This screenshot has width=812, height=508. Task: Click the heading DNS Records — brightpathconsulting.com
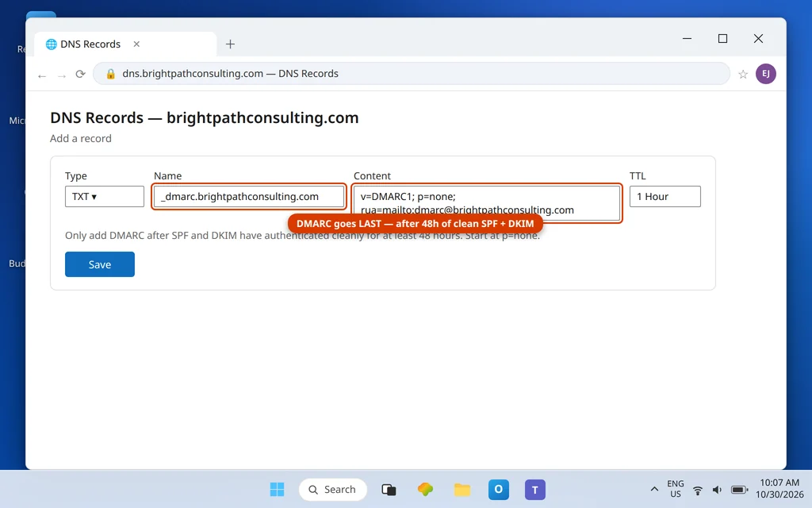pos(204,117)
